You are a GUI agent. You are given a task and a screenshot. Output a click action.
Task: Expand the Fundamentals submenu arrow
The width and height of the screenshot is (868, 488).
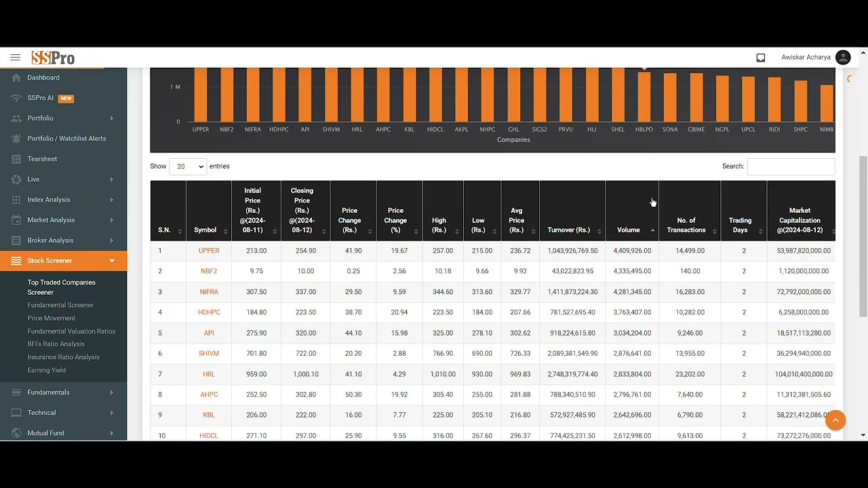tap(112, 392)
